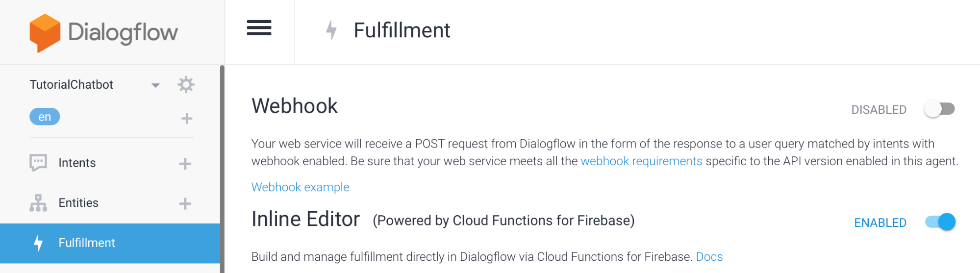Open the hamburger menu icon
Viewport: 980px width, 273px height.
pos(259,28)
